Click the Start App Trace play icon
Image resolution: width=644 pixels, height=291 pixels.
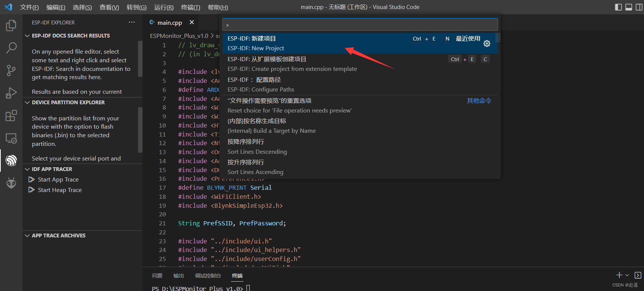click(x=32, y=180)
